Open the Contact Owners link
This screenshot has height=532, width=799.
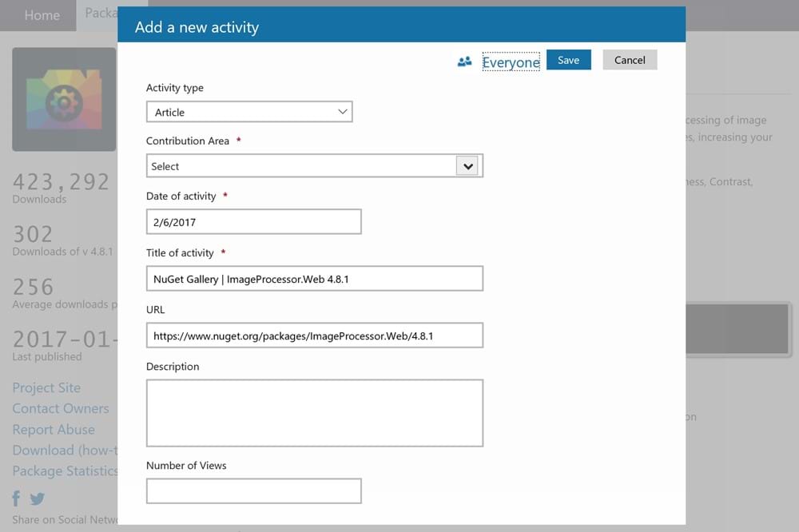(61, 409)
